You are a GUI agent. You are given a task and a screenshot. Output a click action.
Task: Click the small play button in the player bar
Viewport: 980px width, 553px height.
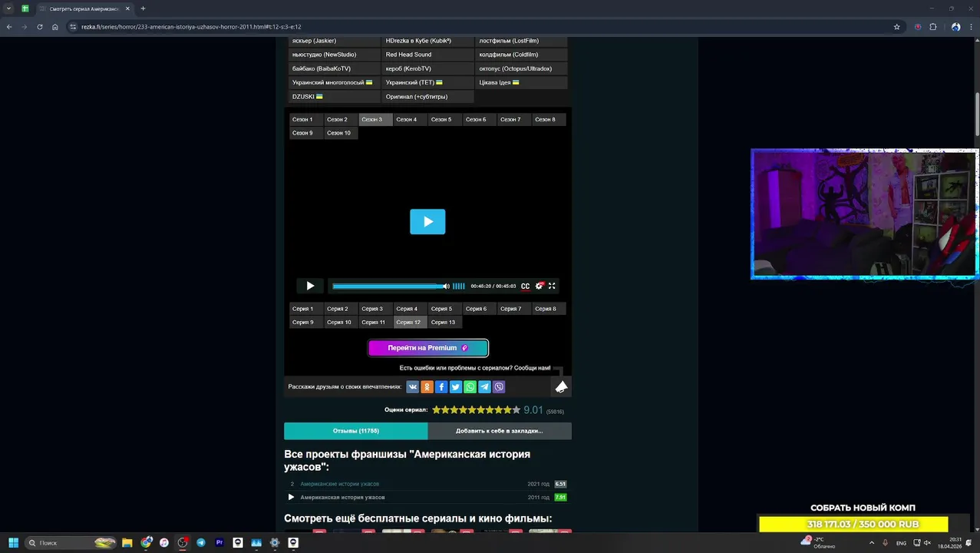[310, 286]
